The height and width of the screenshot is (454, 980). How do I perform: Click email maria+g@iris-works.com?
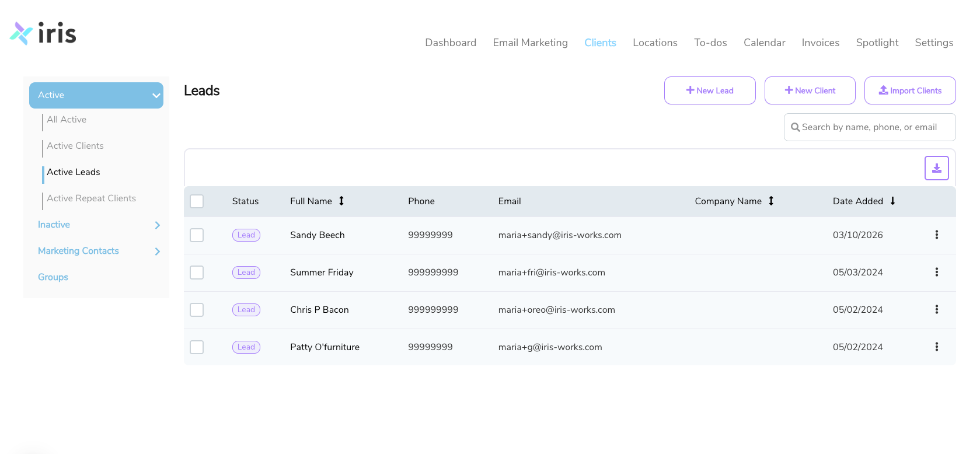click(550, 347)
